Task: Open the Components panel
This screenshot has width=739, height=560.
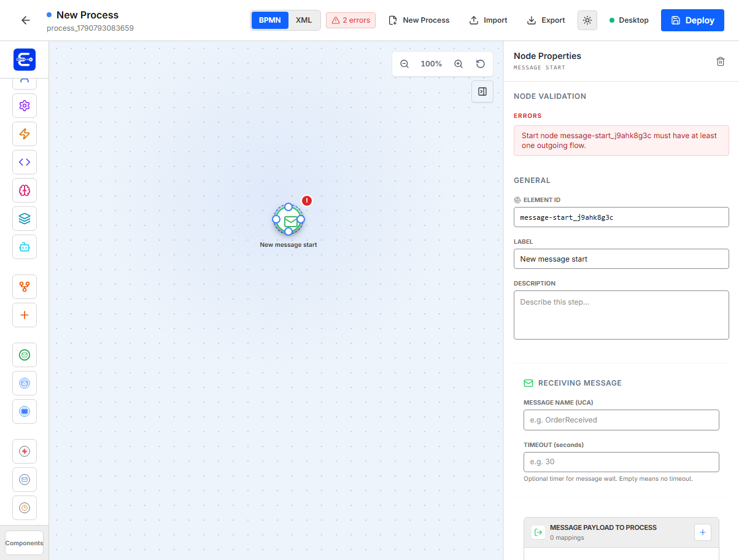Action: coord(25,543)
